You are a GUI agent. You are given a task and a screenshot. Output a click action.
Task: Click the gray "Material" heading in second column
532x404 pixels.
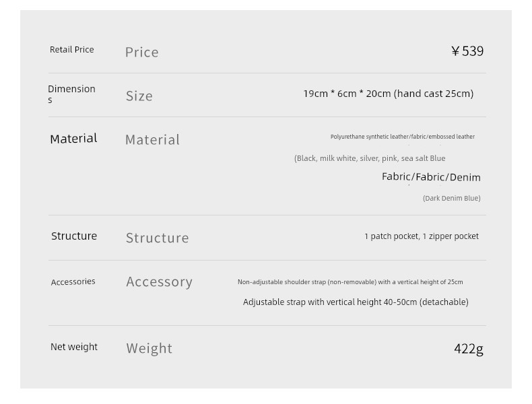(153, 140)
